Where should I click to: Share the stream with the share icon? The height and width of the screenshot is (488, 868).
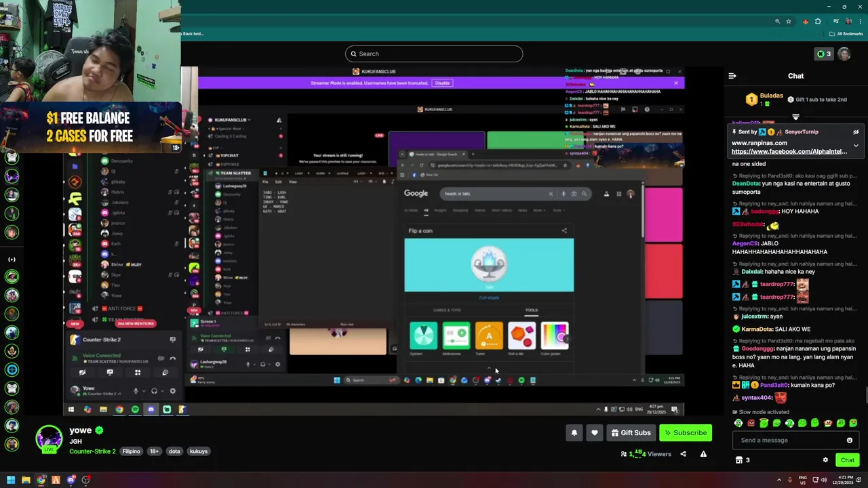pos(683,454)
